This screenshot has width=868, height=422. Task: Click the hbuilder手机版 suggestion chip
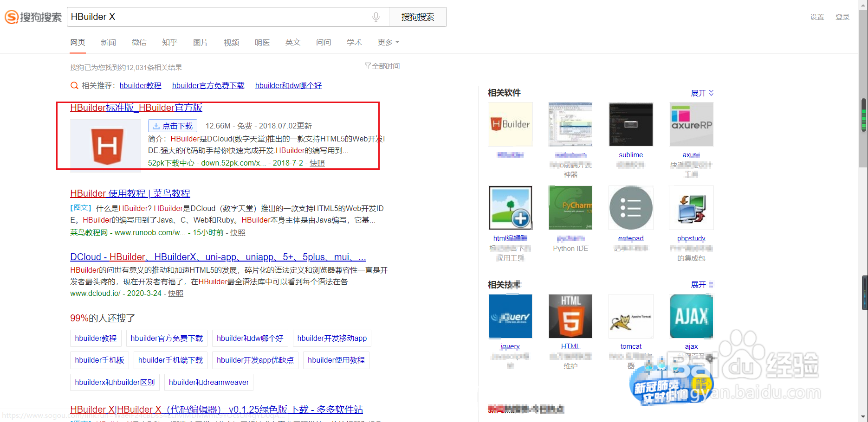pyautogui.click(x=99, y=360)
